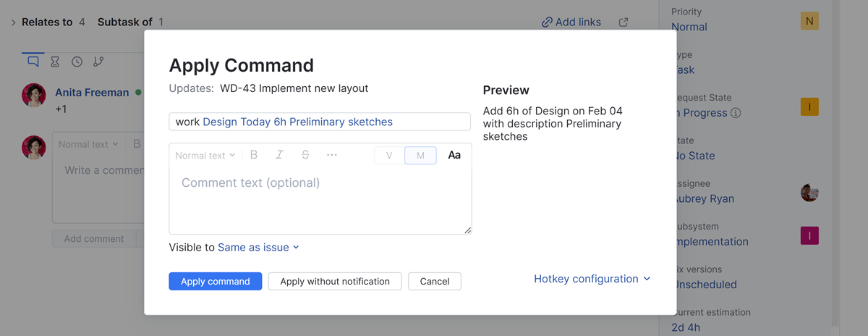The height and width of the screenshot is (336, 868).
Task: Expand the Normal text style dropdown
Action: [205, 156]
